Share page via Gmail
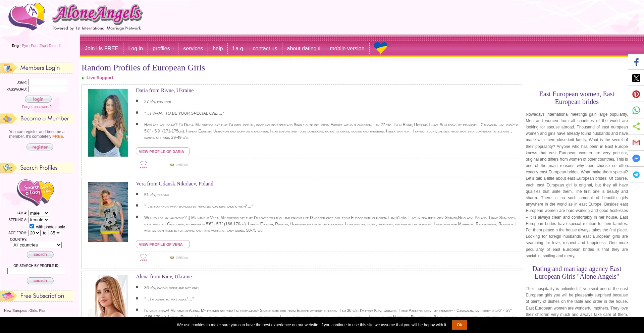This screenshot has width=644, height=333. click(x=636, y=143)
